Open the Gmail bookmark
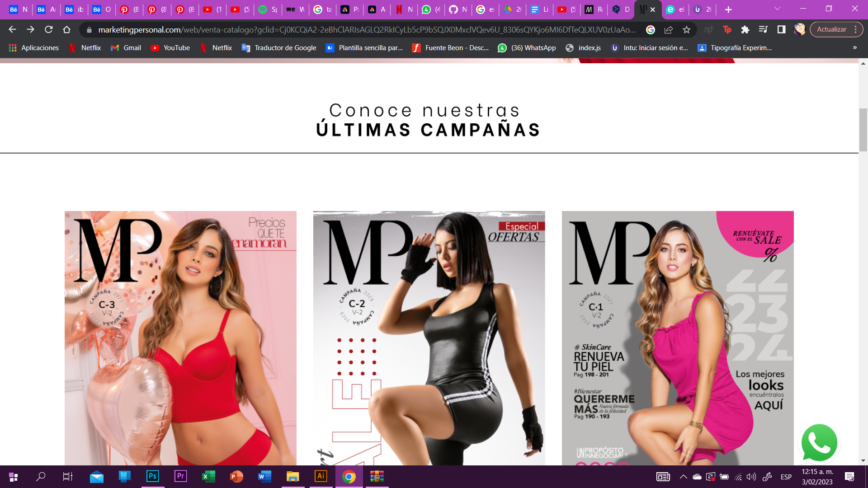The width and height of the screenshot is (868, 488). click(126, 47)
